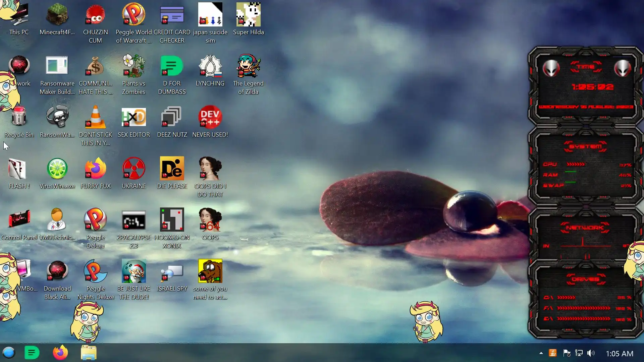Image resolution: width=644 pixels, height=362 pixels.
Task: Expand the hidden tray icons arrow
Action: tap(541, 353)
